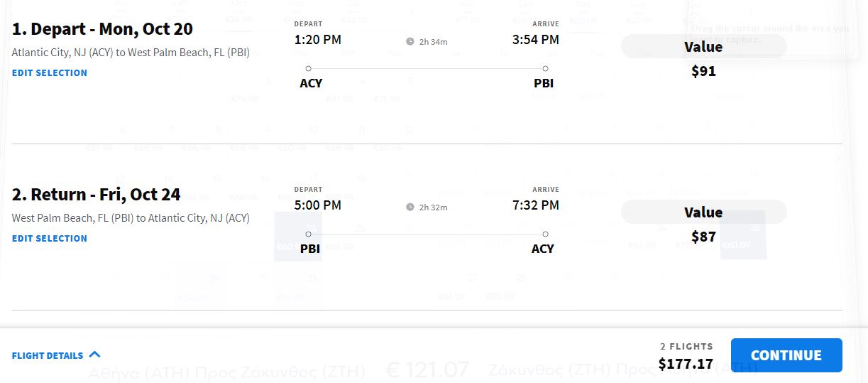Edit selection for the Oct 24 return
The width and height of the screenshot is (868, 383).
(50, 238)
